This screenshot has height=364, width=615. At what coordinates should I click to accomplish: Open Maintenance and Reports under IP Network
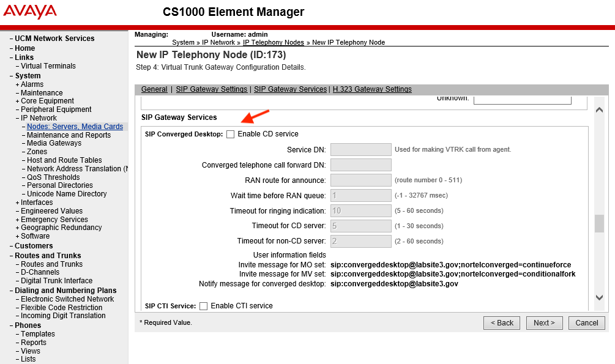69,135
